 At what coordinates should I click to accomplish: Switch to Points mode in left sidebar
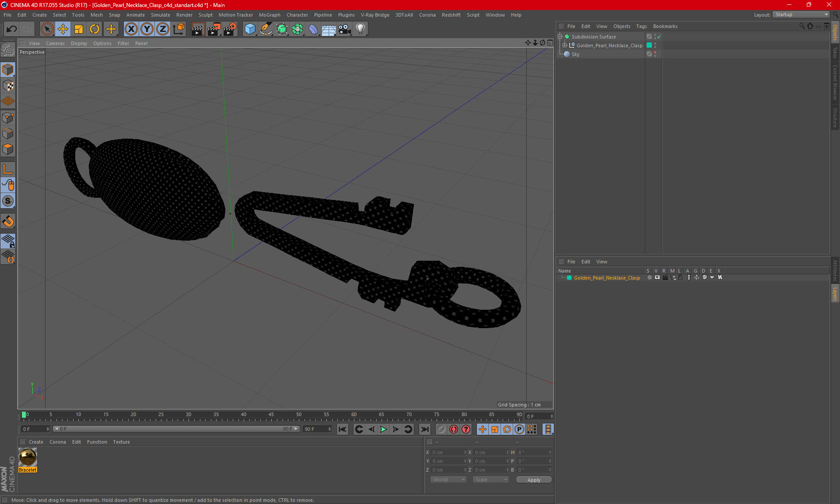8,118
